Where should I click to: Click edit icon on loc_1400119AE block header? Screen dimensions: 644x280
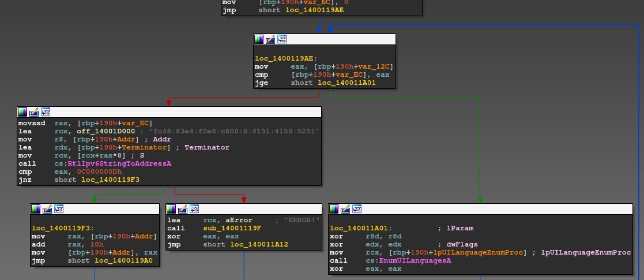coord(270,39)
